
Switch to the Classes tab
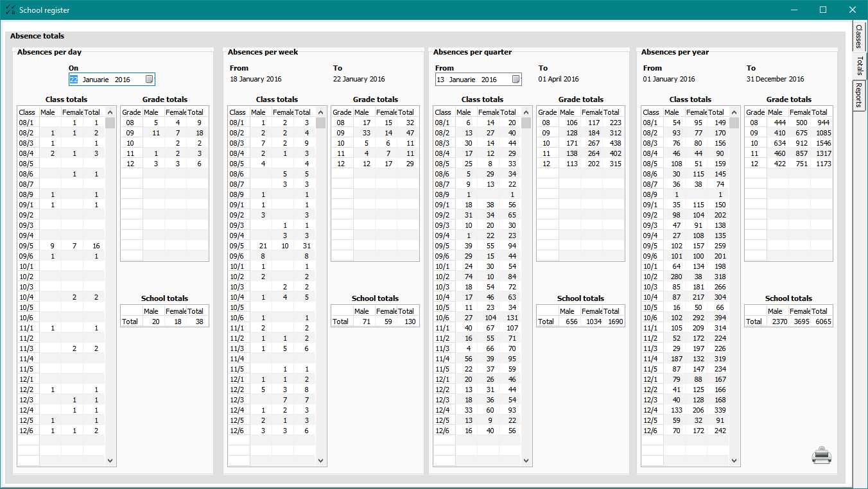tap(859, 36)
